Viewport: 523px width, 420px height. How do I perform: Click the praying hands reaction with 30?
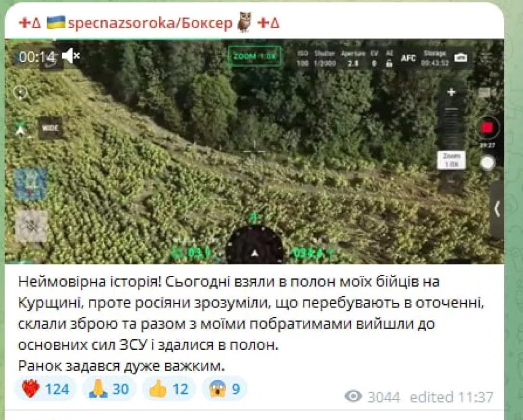click(x=109, y=389)
